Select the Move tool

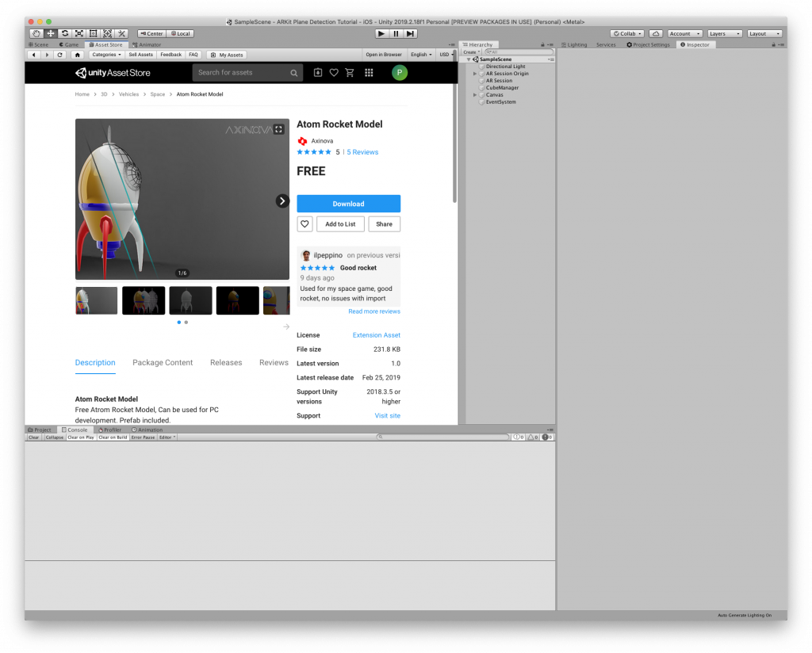point(50,33)
